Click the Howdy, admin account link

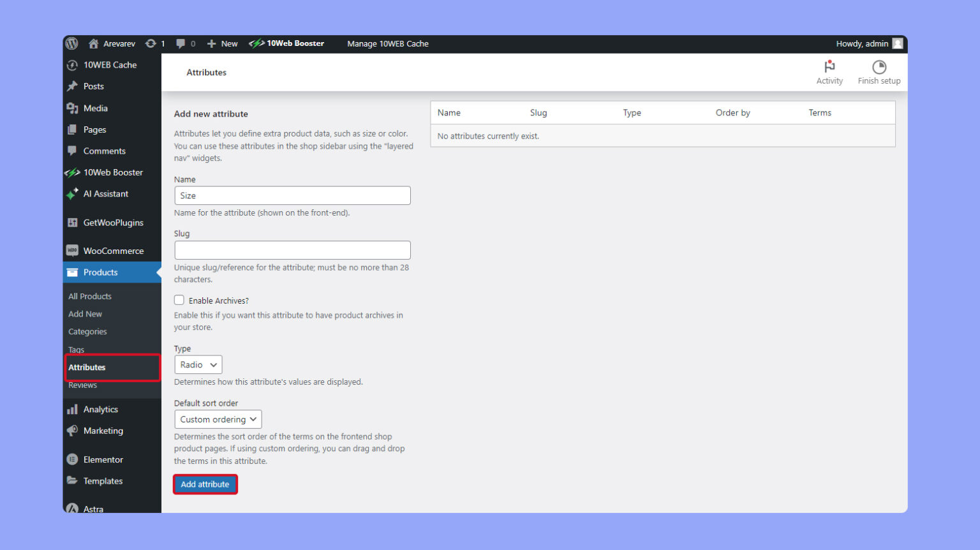coord(863,43)
